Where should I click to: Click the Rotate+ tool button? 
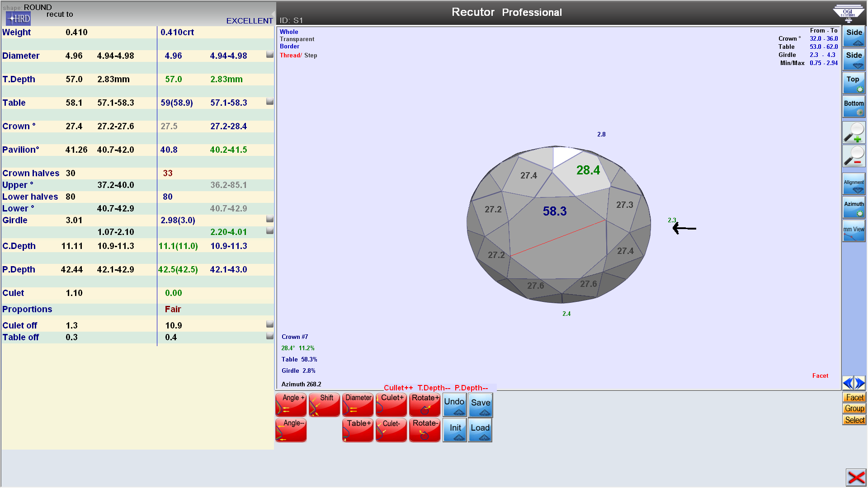(x=425, y=404)
